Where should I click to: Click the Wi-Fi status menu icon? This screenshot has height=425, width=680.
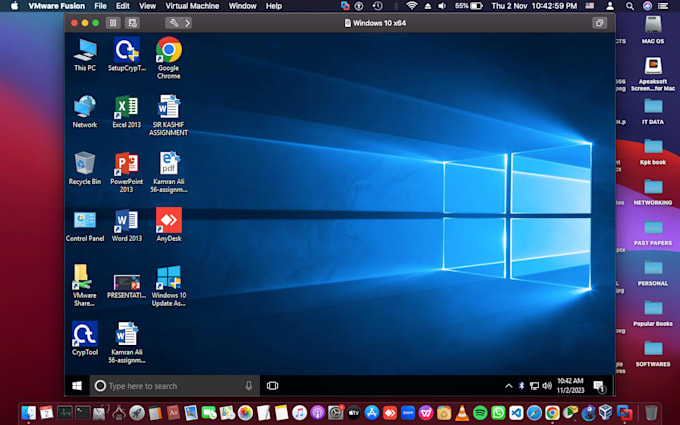click(412, 6)
